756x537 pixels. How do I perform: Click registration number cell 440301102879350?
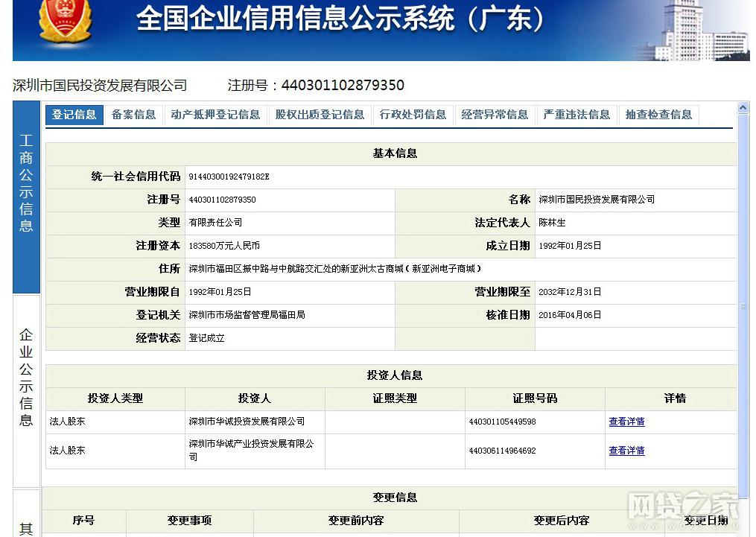(222, 200)
